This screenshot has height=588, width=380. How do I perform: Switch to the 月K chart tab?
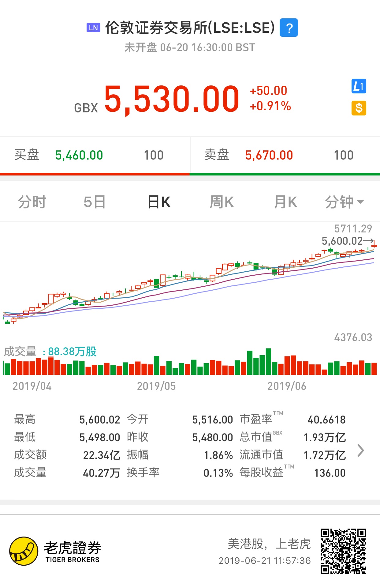tap(285, 202)
